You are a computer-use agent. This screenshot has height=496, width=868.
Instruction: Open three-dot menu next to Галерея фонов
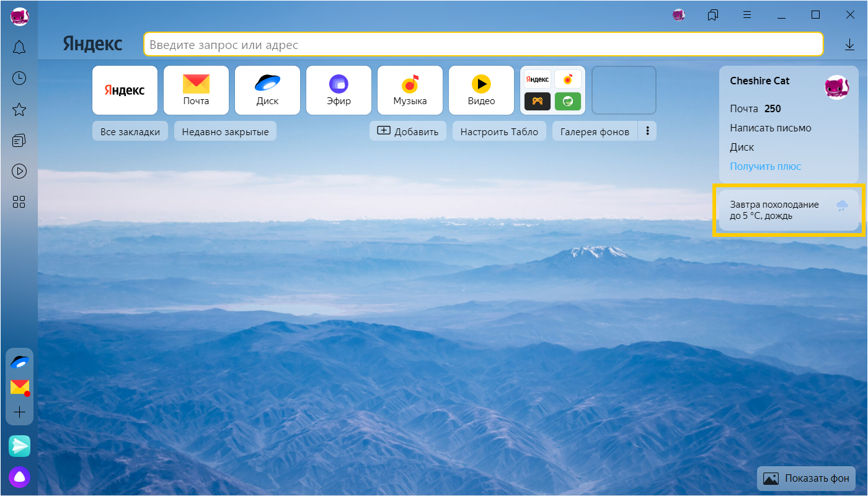(x=647, y=131)
